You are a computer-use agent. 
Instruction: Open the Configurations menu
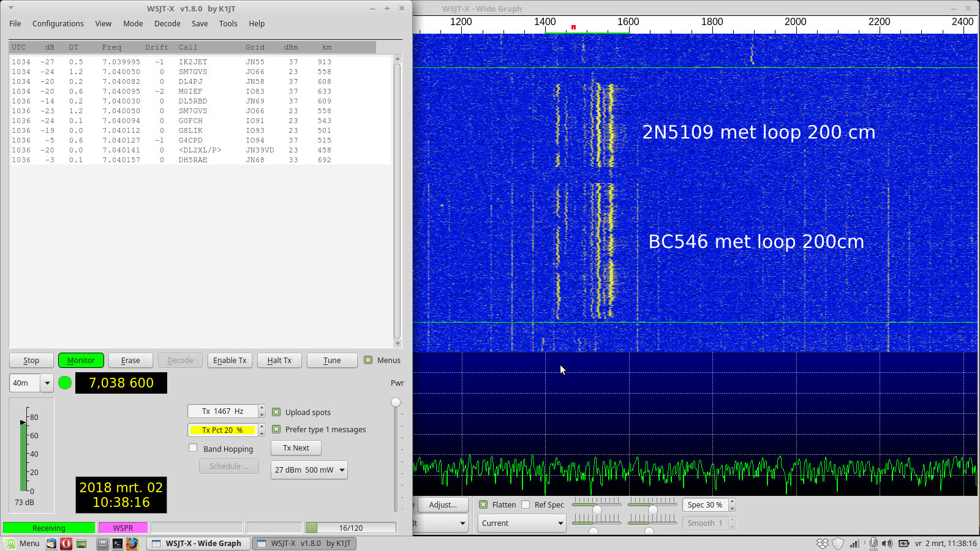[x=58, y=24]
